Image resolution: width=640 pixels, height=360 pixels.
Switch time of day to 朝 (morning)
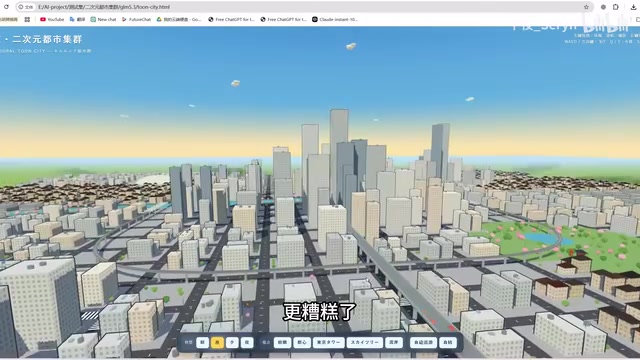(x=202, y=342)
